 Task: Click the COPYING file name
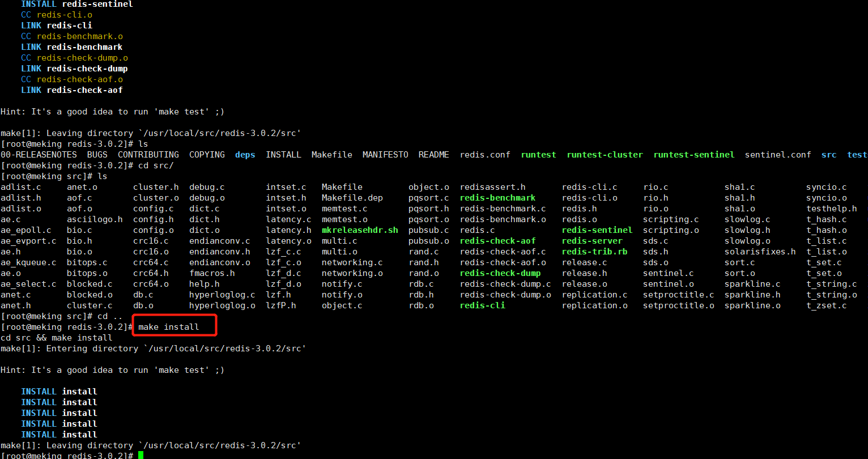pos(207,155)
